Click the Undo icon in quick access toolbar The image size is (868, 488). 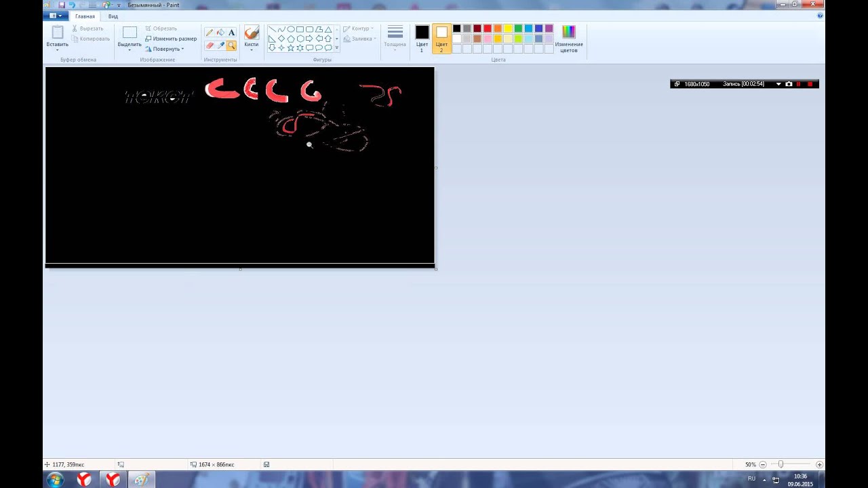coord(72,5)
